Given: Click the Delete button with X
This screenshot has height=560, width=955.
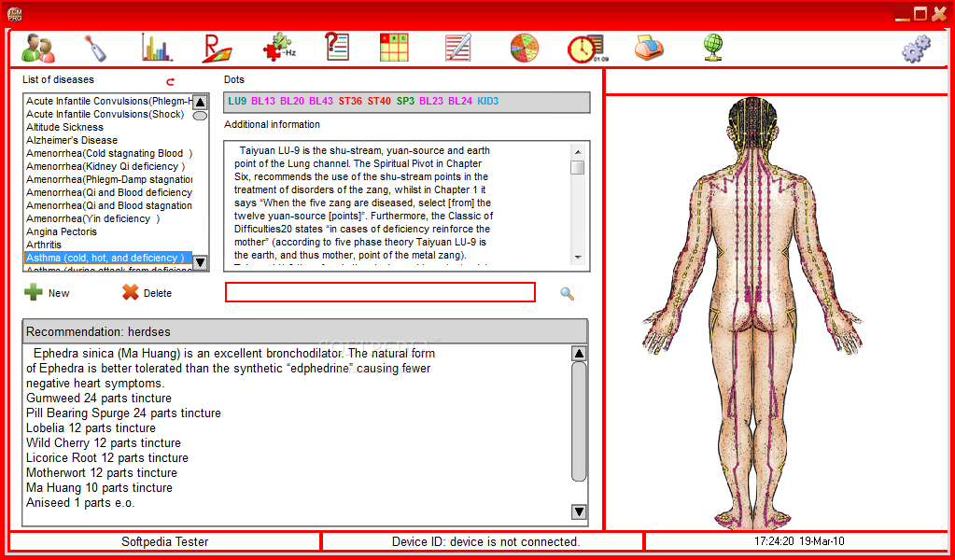Looking at the screenshot, I should pyautogui.click(x=147, y=293).
